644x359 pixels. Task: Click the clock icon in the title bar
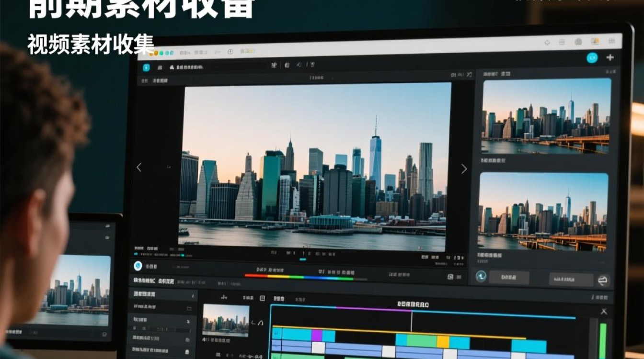pyautogui.click(x=230, y=52)
